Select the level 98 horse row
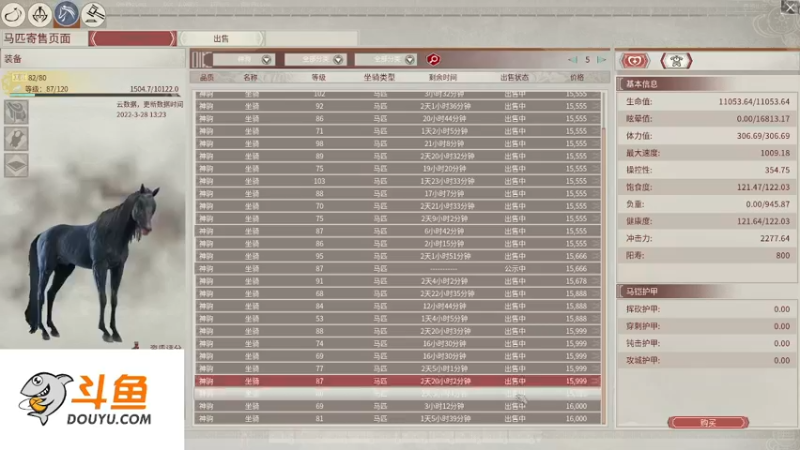The width and height of the screenshot is (800, 450). [x=397, y=143]
